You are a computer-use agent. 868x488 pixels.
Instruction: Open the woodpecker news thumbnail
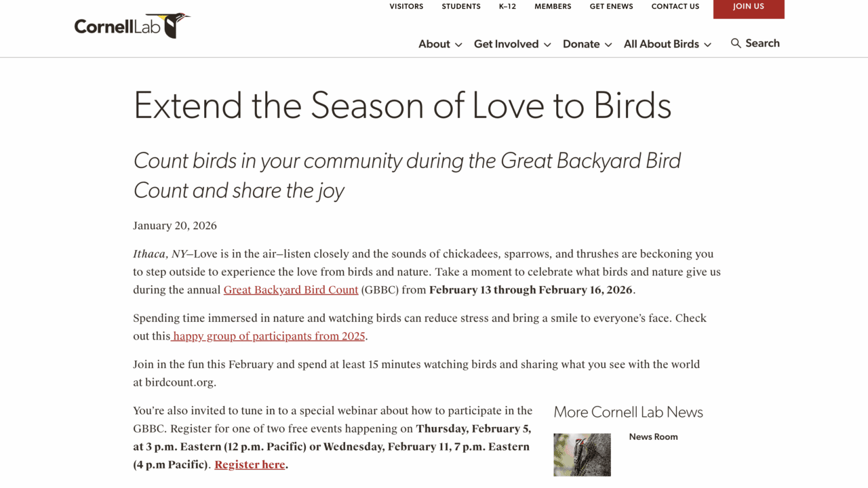tap(582, 455)
